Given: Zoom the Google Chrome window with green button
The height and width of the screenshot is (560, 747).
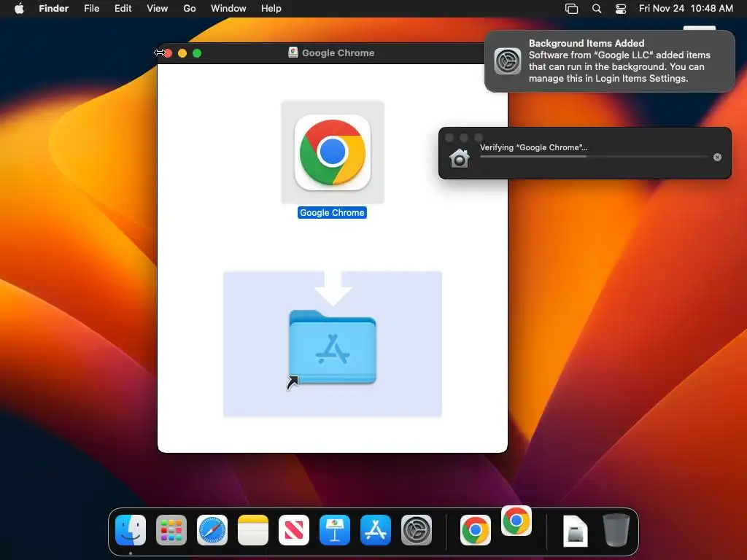Looking at the screenshot, I should click(197, 53).
